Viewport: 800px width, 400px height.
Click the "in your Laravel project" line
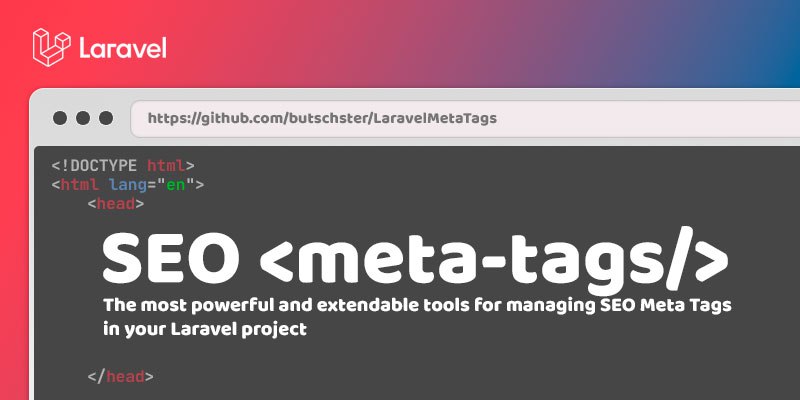tap(205, 330)
